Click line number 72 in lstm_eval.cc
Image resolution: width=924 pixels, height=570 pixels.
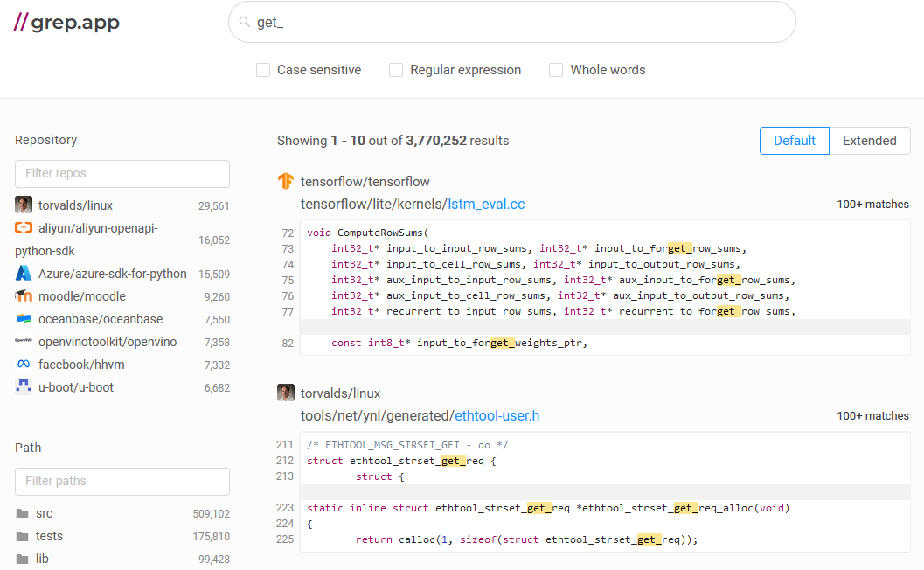pos(288,233)
